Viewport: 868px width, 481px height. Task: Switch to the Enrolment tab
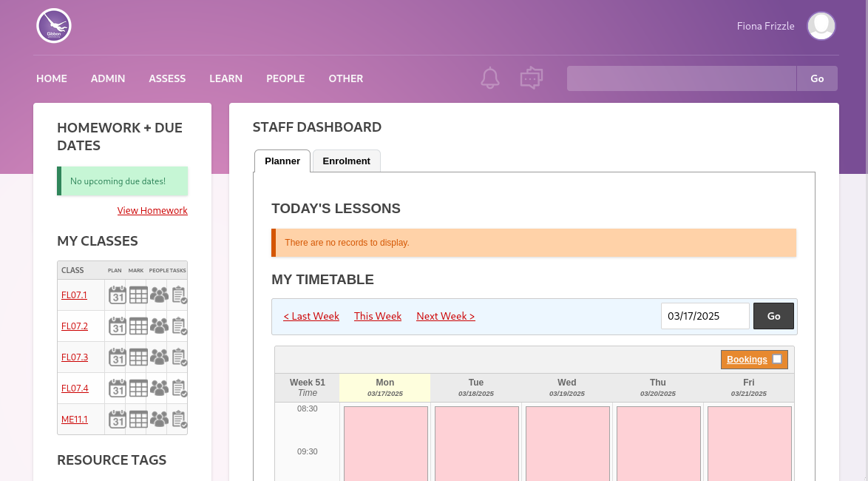coord(346,161)
